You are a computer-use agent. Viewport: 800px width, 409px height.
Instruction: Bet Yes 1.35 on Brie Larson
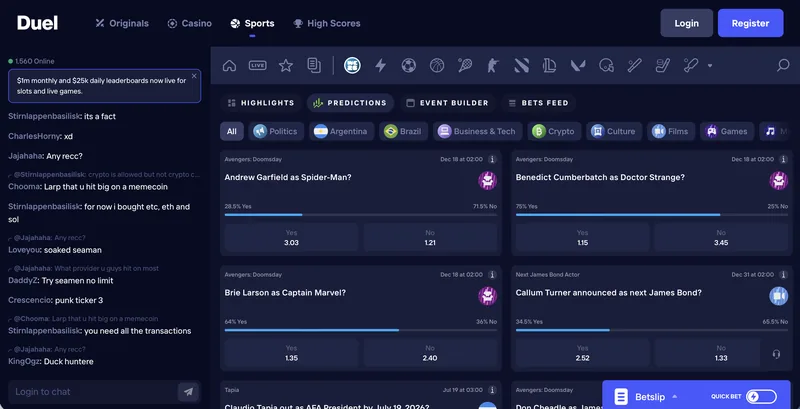point(291,353)
